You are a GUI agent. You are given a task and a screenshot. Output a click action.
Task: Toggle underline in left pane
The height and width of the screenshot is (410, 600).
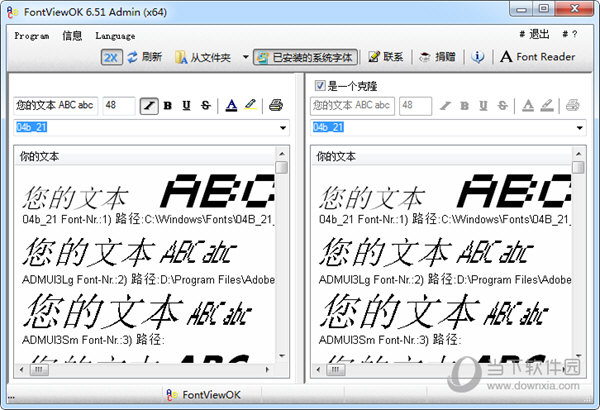[x=186, y=105]
